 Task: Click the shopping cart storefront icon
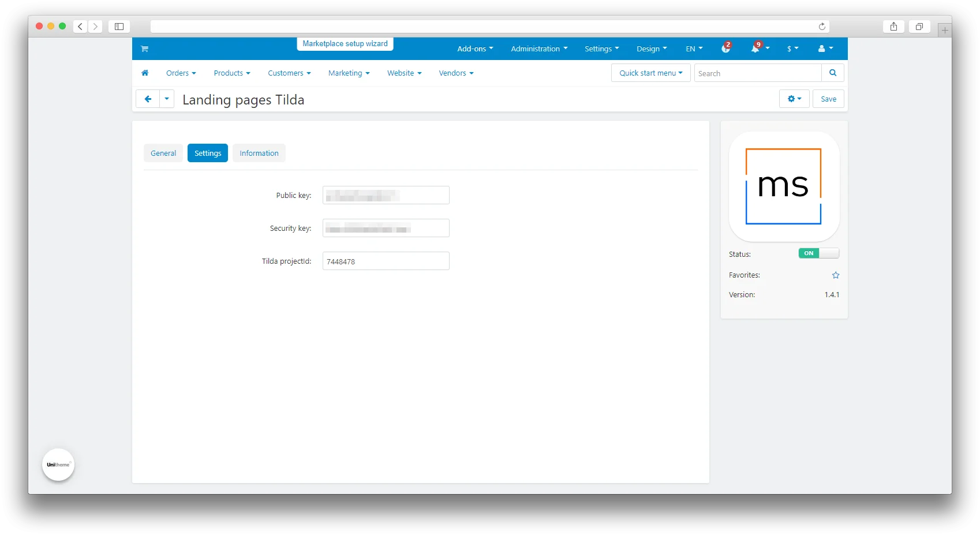[144, 49]
